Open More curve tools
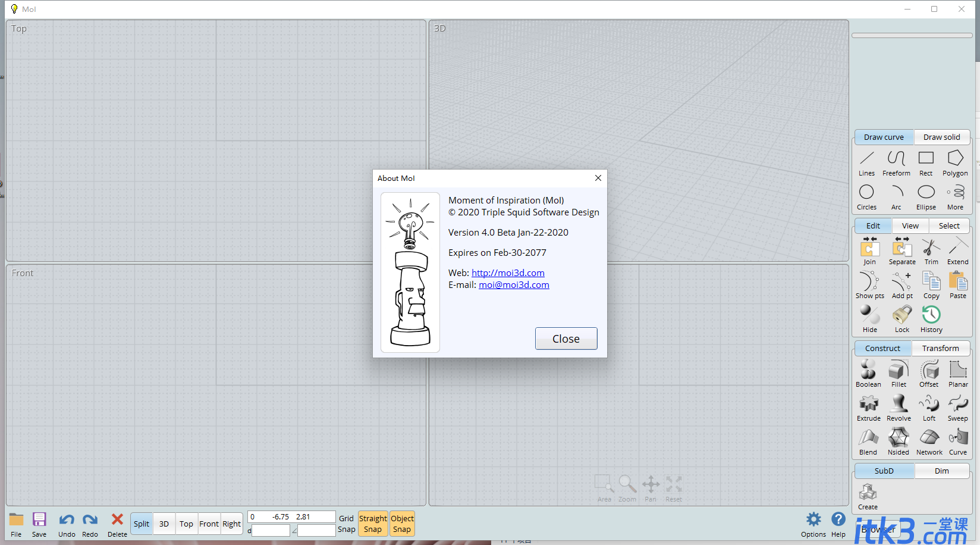 point(955,197)
